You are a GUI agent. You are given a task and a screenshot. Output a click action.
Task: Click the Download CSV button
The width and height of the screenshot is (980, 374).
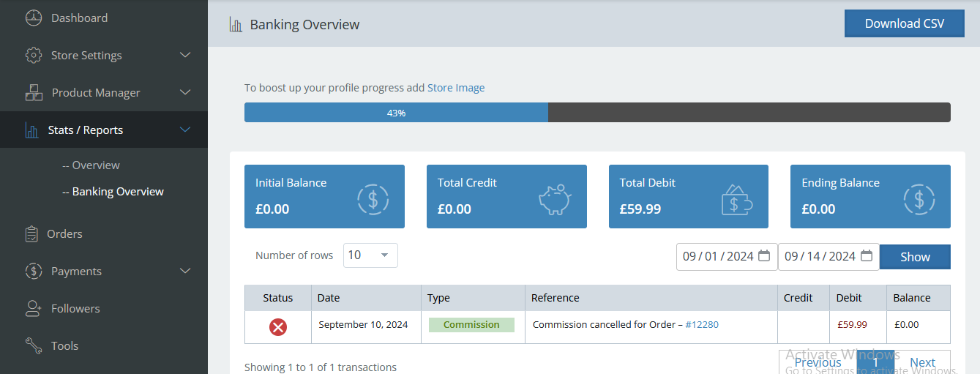tap(904, 23)
